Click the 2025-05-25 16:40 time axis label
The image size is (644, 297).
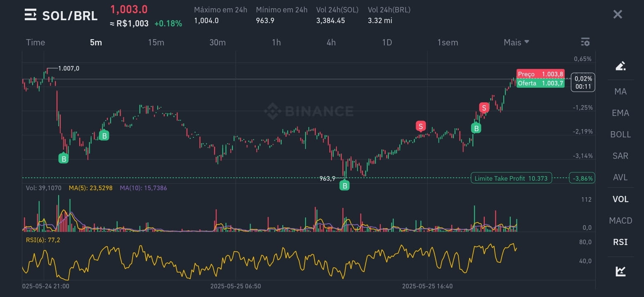pos(427,286)
